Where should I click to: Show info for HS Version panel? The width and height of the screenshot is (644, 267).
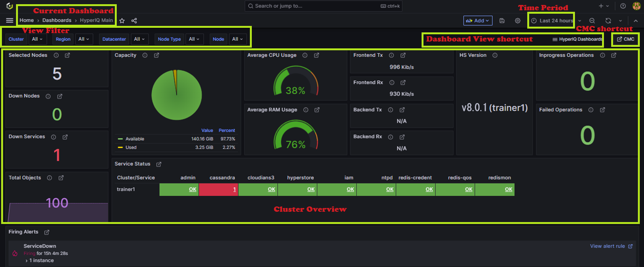[495, 55]
